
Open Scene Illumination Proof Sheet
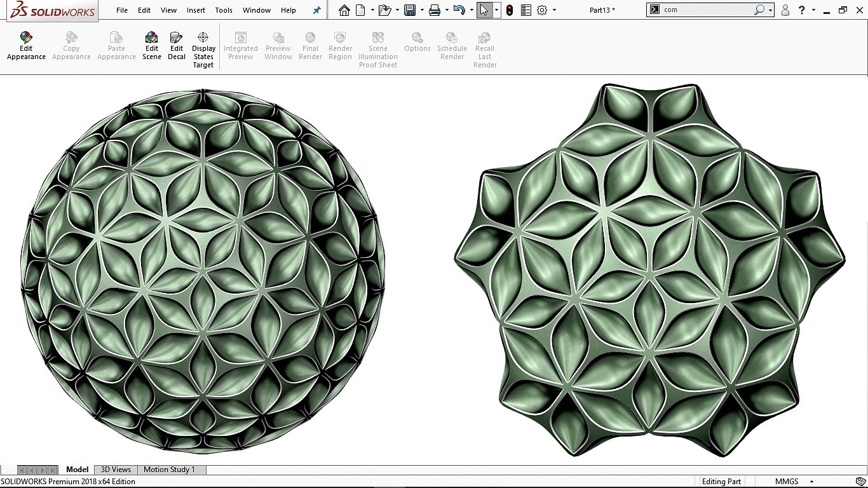[x=378, y=50]
